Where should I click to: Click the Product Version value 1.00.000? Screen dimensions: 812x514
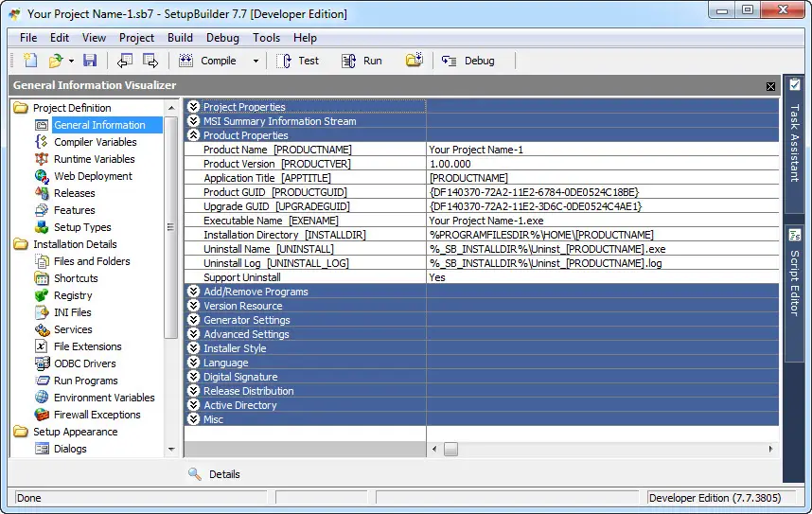(x=450, y=164)
